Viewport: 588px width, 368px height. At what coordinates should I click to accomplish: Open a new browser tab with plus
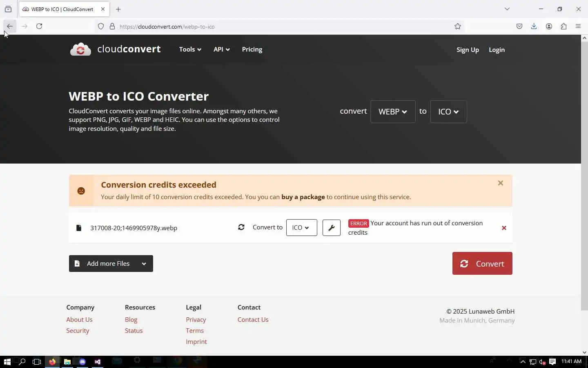pyautogui.click(x=118, y=9)
